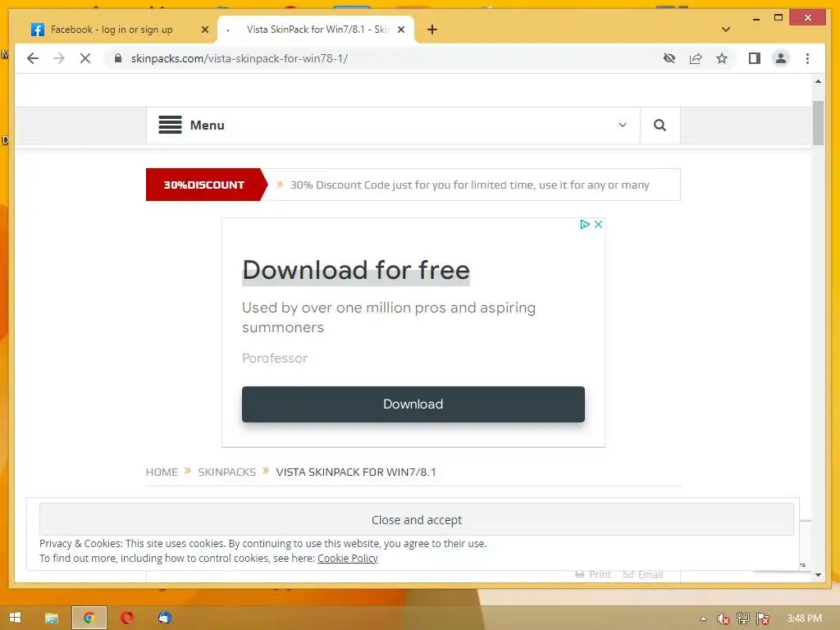Image resolution: width=840 pixels, height=630 pixels.
Task: Open the Chrome profile avatar
Action: 781,58
